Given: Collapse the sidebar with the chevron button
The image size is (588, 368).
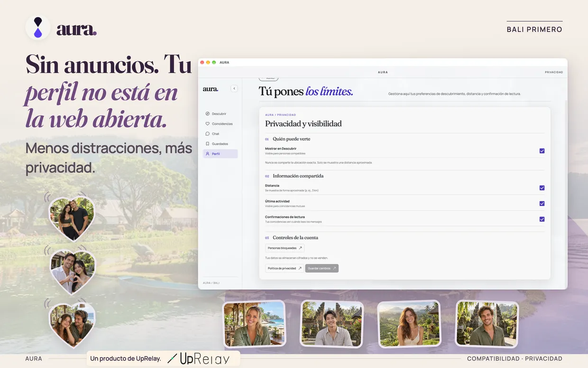Looking at the screenshot, I should click(234, 88).
